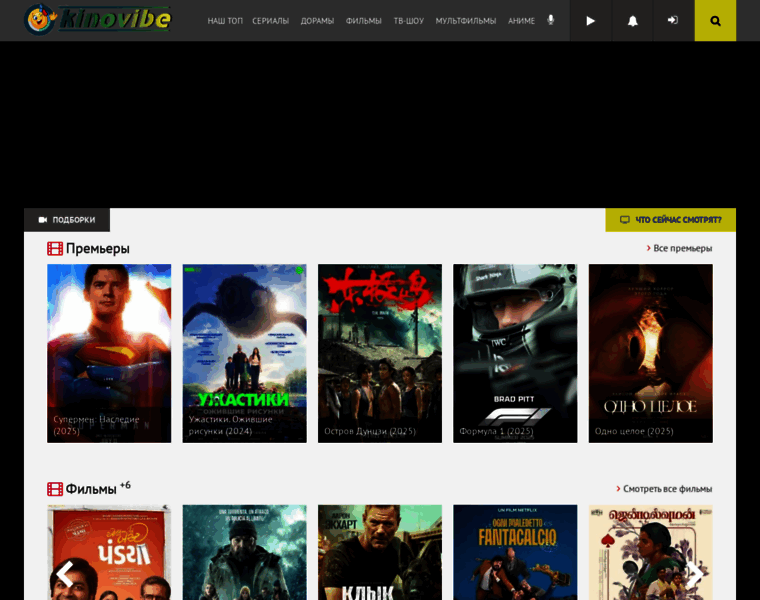Open Ужастики. Ожившие рисунки (2024) poster
This screenshot has width=760, height=600.
click(x=244, y=353)
